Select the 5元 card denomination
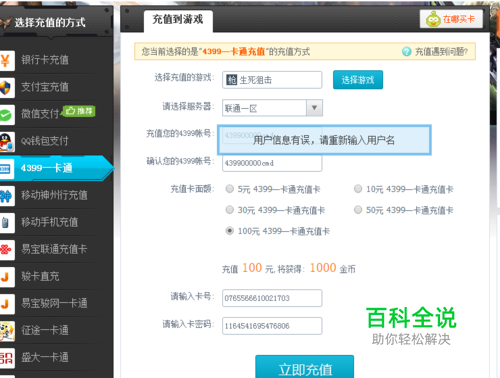500x378 pixels. coord(230,189)
